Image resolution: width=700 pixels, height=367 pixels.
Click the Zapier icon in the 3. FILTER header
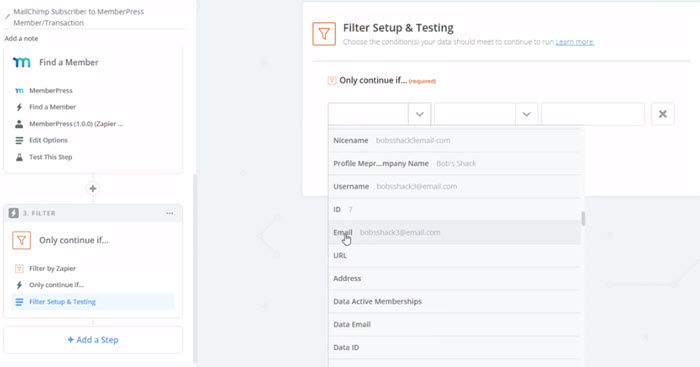point(13,213)
